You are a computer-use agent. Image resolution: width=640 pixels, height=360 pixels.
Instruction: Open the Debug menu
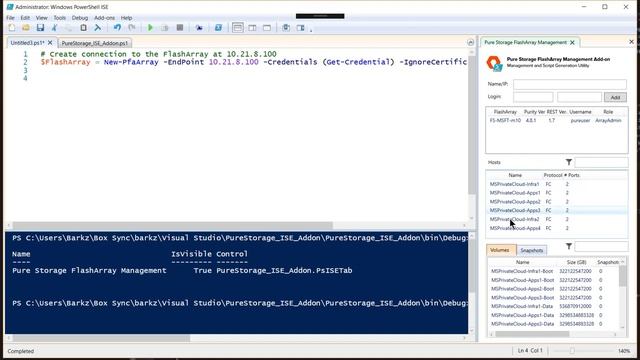coord(80,18)
